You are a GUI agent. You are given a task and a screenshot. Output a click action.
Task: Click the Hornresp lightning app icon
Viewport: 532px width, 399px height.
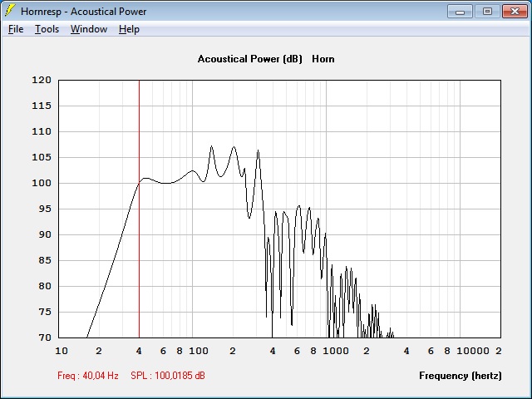[9, 11]
